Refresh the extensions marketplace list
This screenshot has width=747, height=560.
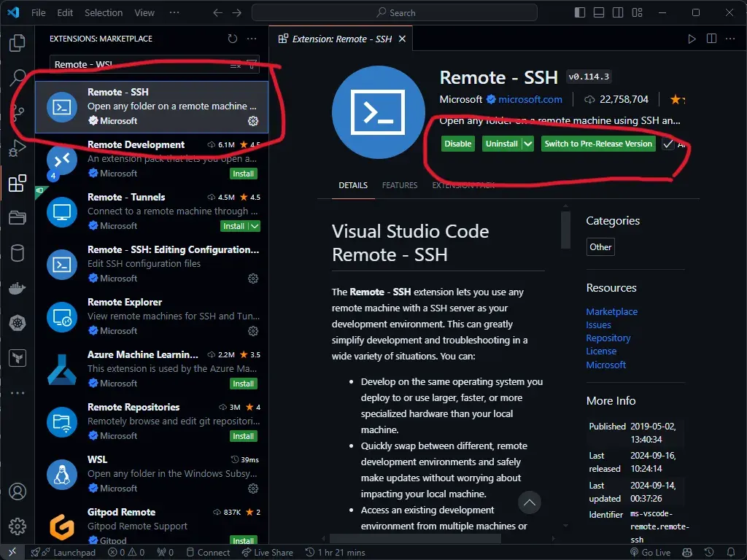coord(233,39)
